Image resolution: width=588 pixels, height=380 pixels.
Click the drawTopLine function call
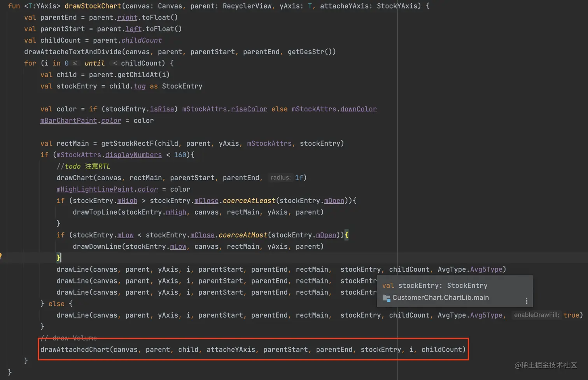[95, 212]
